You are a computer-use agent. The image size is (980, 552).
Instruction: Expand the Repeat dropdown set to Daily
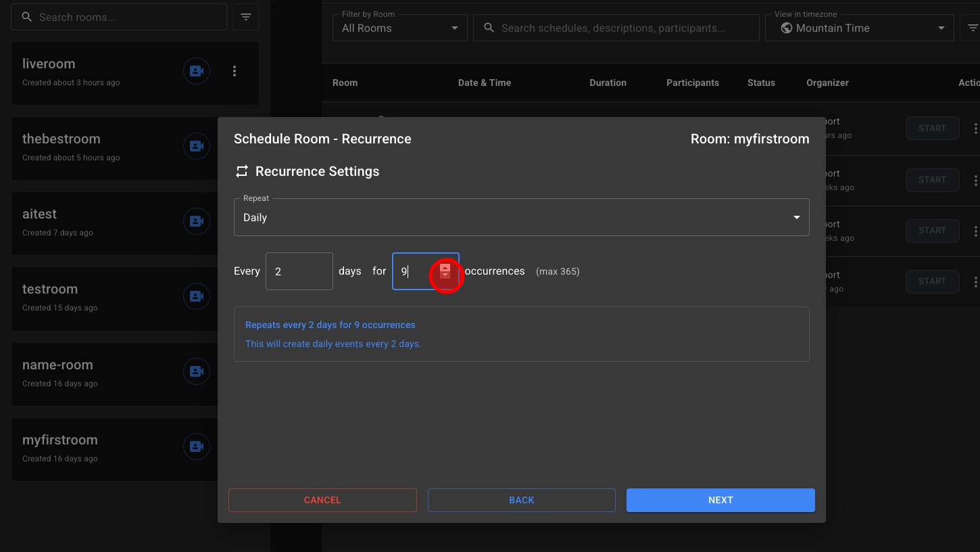tap(520, 217)
